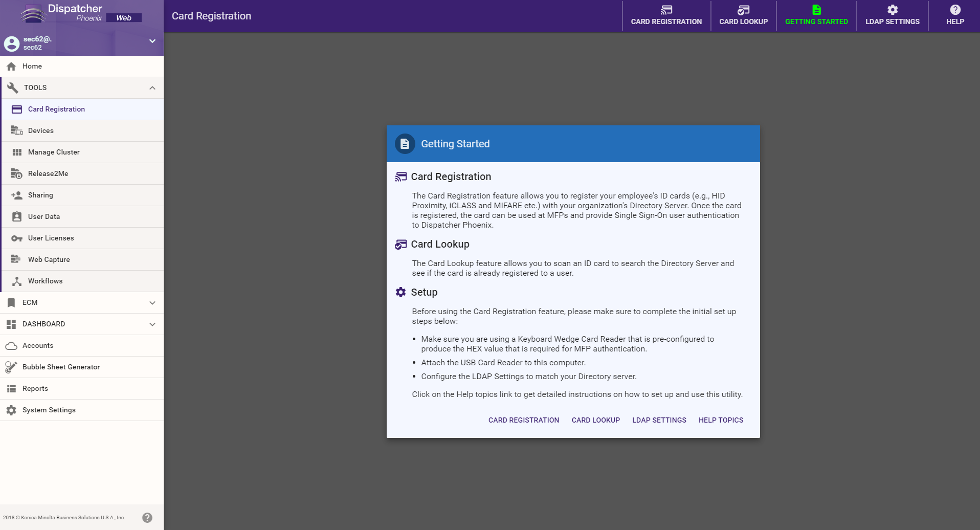Open Accounts menu item
980x530 pixels.
tap(82, 346)
